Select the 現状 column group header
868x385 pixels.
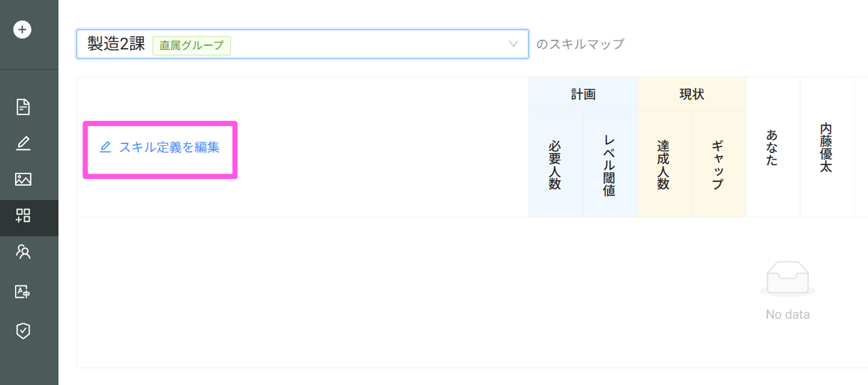click(x=691, y=94)
